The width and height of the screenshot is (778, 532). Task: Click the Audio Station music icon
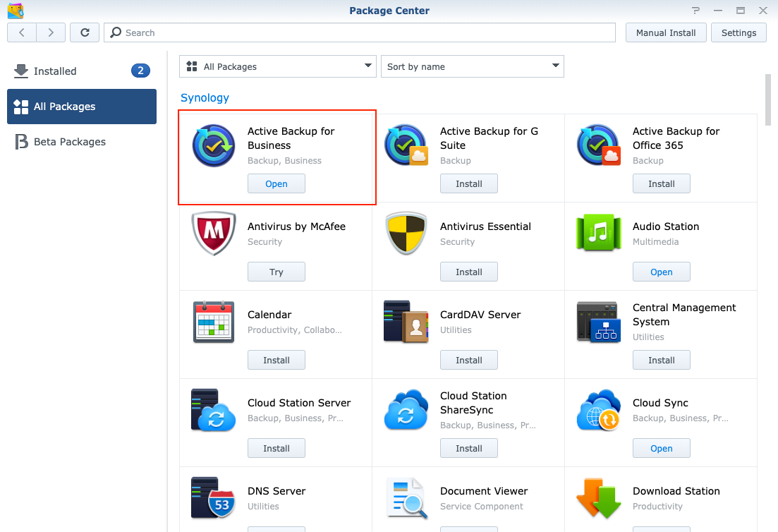[x=599, y=233]
